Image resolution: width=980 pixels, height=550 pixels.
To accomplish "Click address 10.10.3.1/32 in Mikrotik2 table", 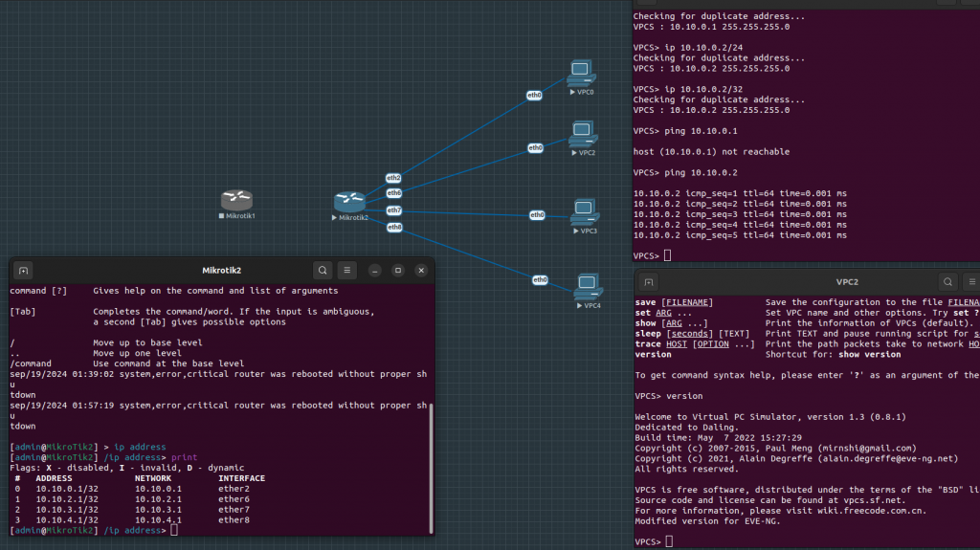I will point(67,510).
